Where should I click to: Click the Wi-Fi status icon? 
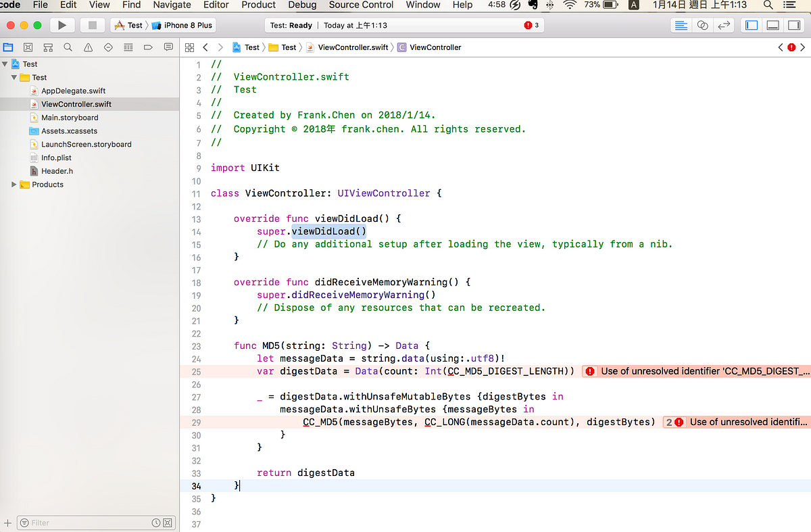coord(570,5)
